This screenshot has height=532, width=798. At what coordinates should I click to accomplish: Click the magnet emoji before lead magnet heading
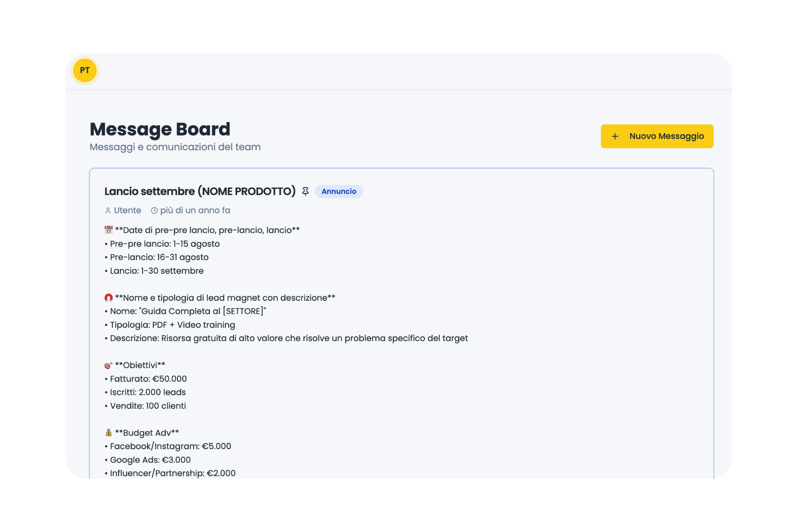(108, 298)
